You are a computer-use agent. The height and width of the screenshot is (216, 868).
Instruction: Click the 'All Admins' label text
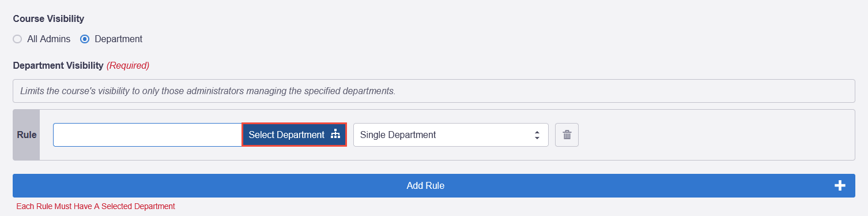coord(49,39)
